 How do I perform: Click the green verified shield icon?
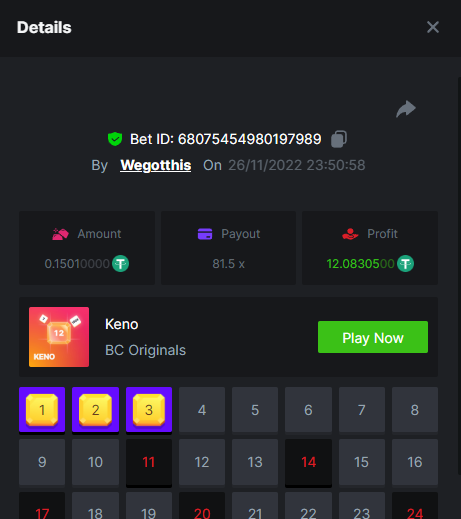click(x=115, y=139)
